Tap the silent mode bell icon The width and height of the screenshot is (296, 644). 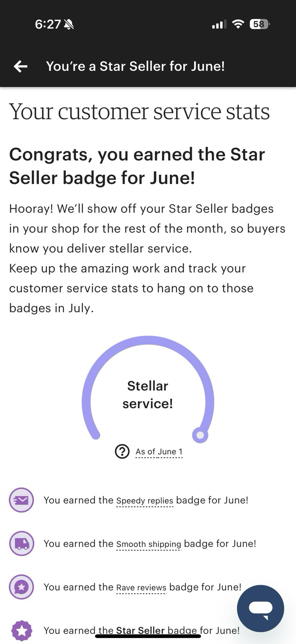point(69,25)
